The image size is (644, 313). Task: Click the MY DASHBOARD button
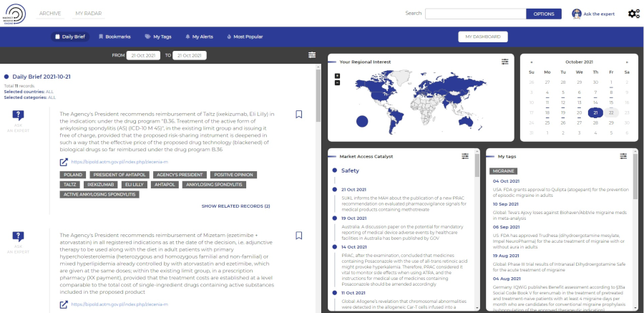point(483,37)
